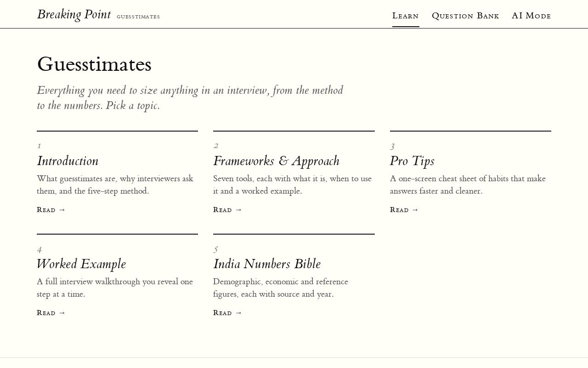Open the Introduction topic heading
This screenshot has width=588, height=368.
[68, 161]
